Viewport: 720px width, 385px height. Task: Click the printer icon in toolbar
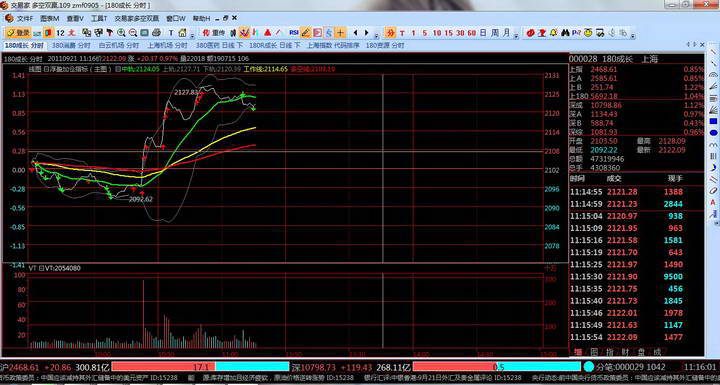click(x=157, y=33)
